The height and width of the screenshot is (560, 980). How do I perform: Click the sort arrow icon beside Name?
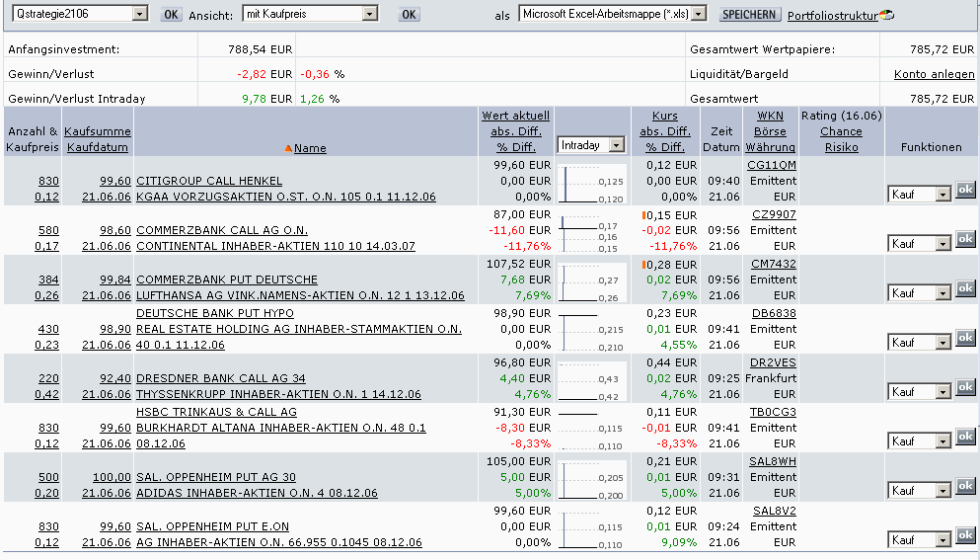288,148
